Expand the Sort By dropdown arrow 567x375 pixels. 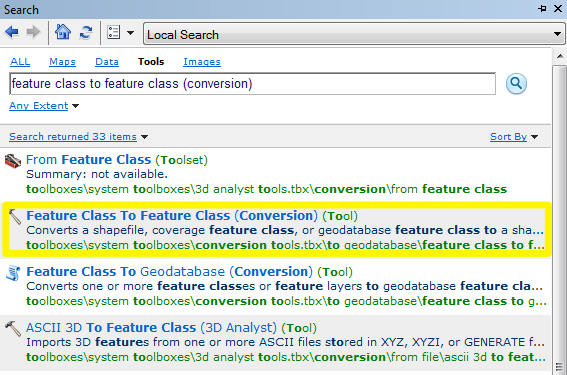534,137
